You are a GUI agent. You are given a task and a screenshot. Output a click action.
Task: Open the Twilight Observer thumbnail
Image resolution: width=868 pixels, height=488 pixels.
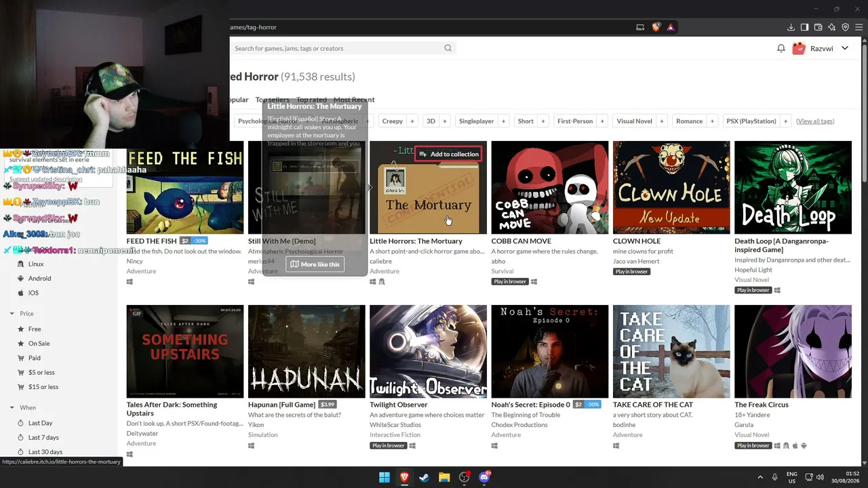(x=428, y=351)
